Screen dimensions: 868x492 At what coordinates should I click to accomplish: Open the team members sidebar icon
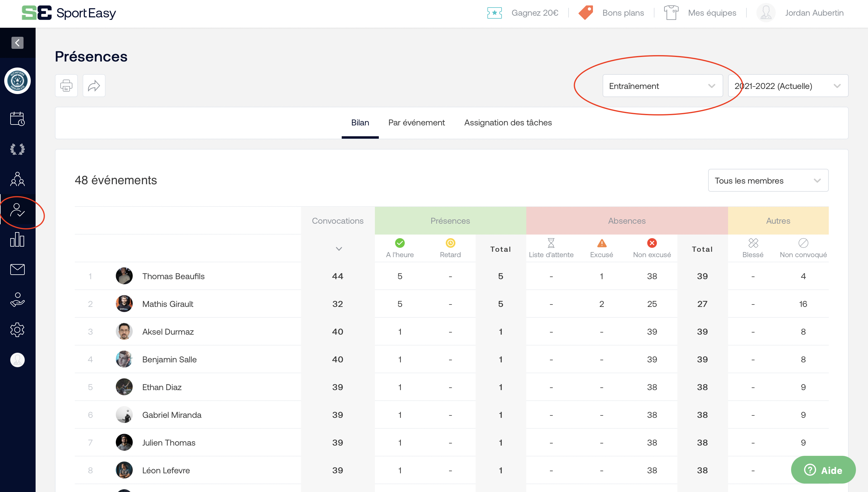[17, 179]
